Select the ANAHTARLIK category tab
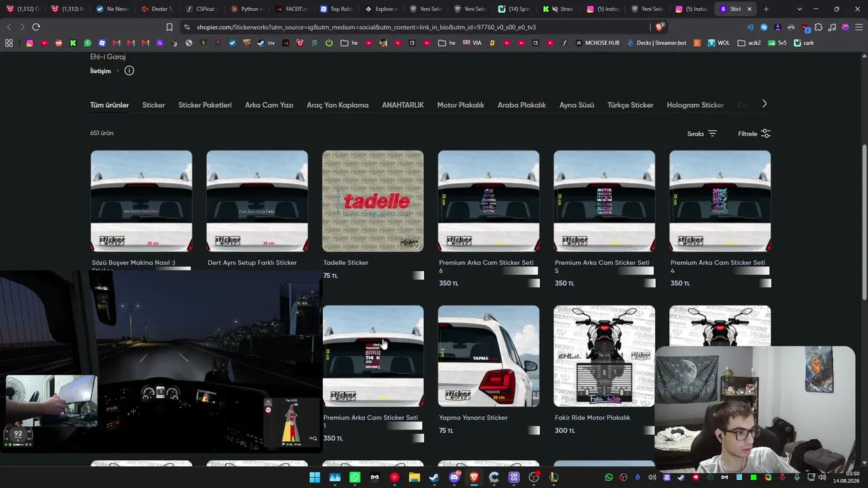 (x=403, y=105)
